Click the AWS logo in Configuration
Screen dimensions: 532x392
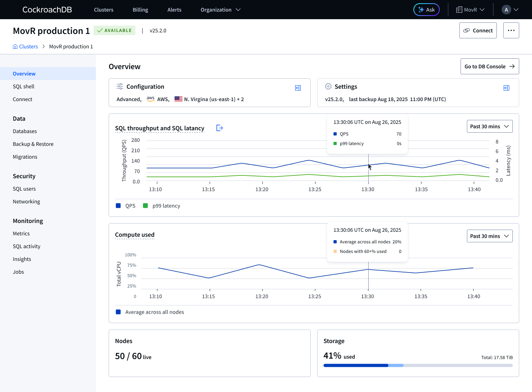click(x=151, y=99)
